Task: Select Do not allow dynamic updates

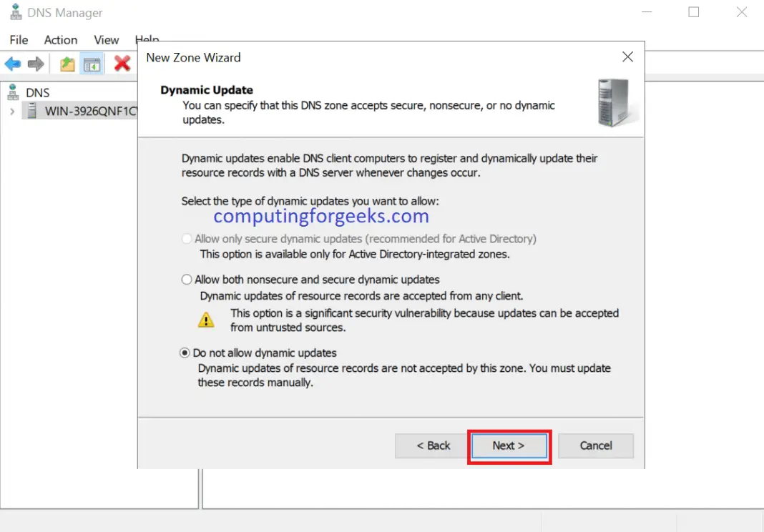Action: coord(186,353)
